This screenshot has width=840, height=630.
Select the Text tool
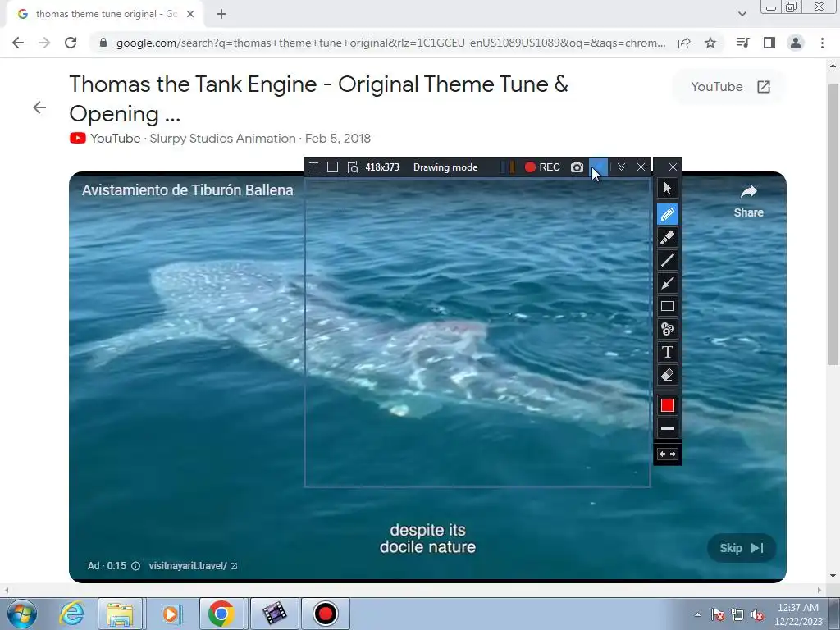point(668,352)
